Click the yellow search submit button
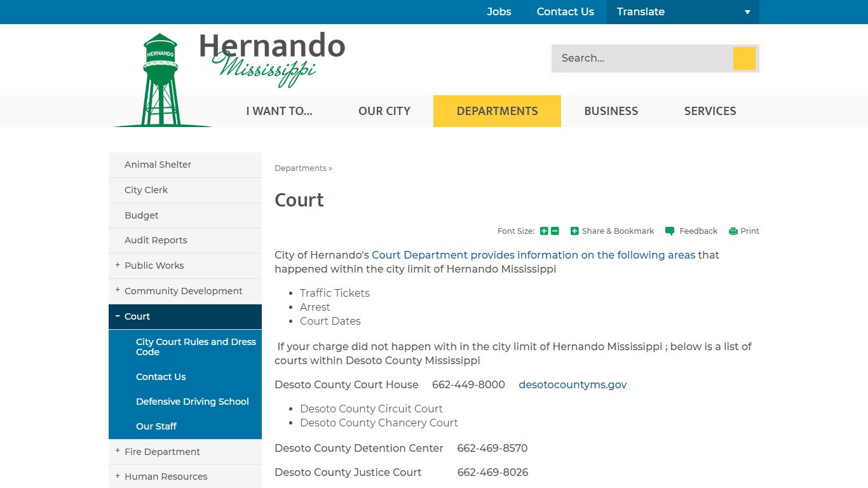868x488 pixels. [744, 58]
